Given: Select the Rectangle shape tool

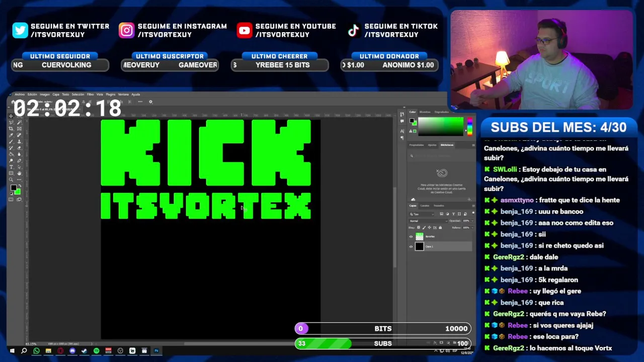Looking at the screenshot, I should [x=11, y=173].
